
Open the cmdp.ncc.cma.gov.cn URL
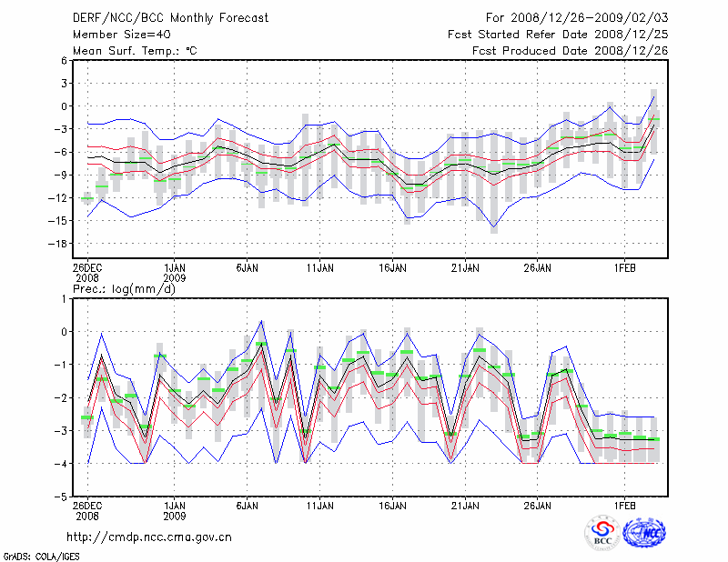coord(150,537)
